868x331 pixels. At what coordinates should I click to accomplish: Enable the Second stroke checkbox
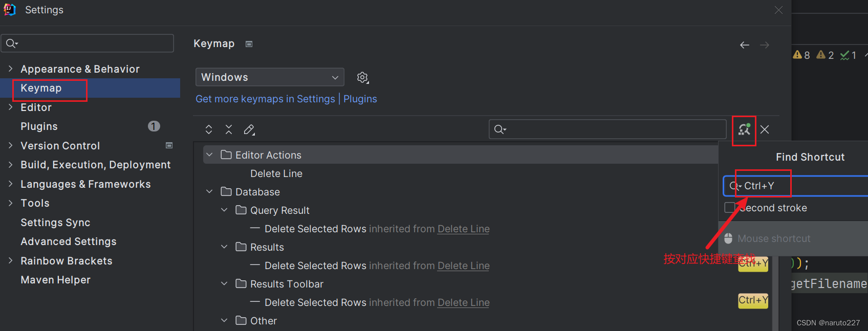(x=730, y=207)
